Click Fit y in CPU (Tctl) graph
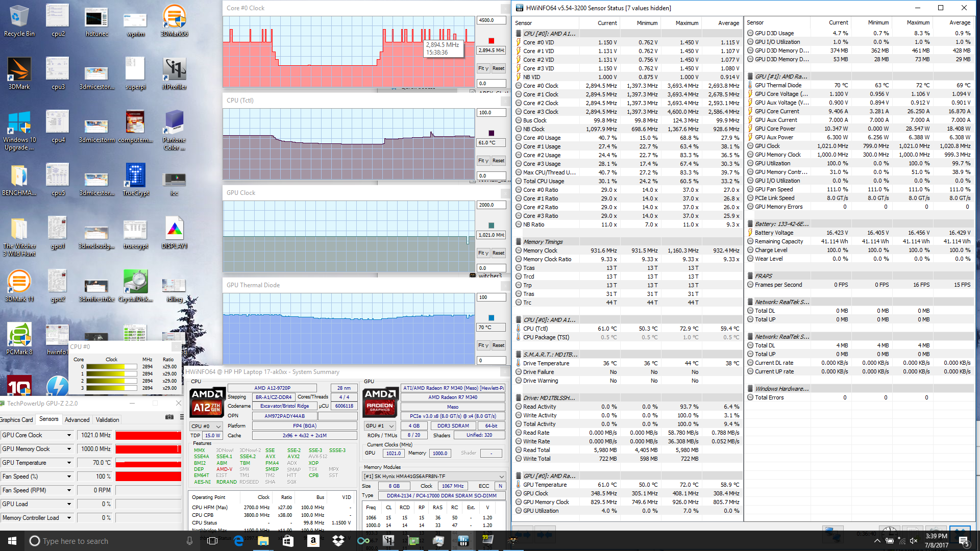This screenshot has height=551, width=980. click(x=483, y=161)
